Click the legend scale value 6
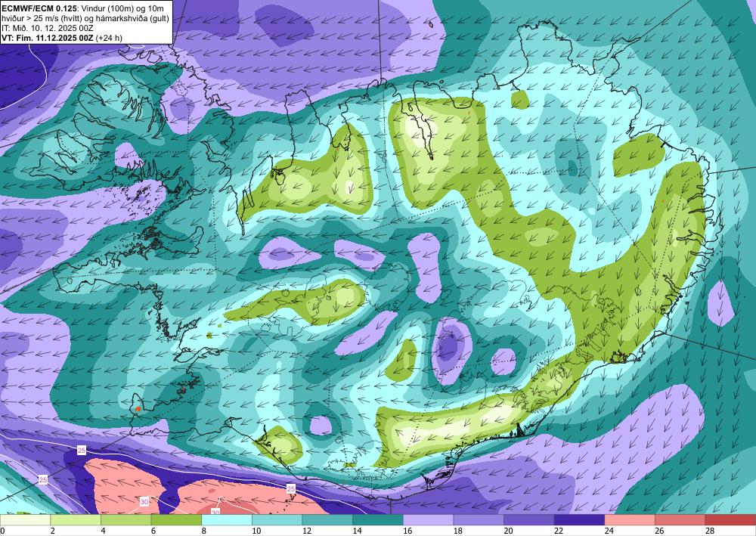 point(153,531)
